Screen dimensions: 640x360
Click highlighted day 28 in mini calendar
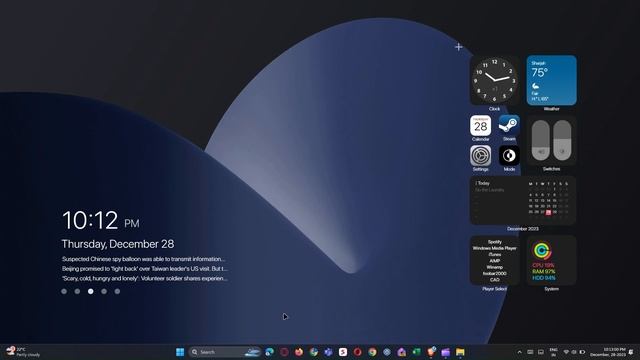tap(549, 212)
